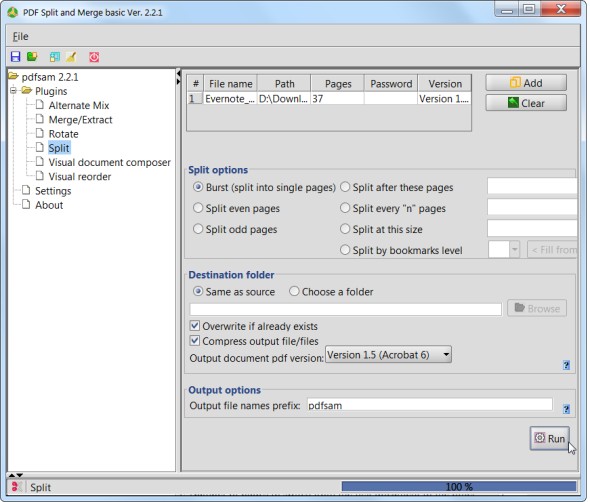Open the File menu
The image size is (590, 502).
pos(20,37)
